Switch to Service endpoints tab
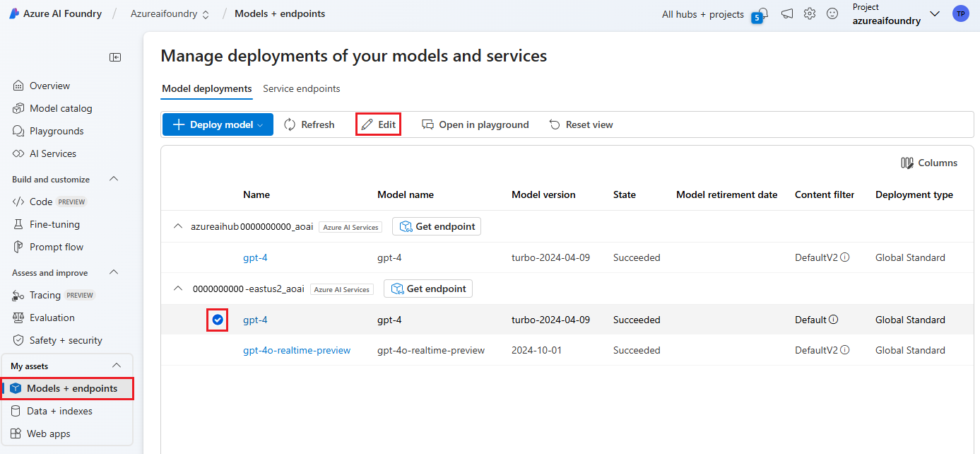980x454 pixels. click(x=302, y=88)
